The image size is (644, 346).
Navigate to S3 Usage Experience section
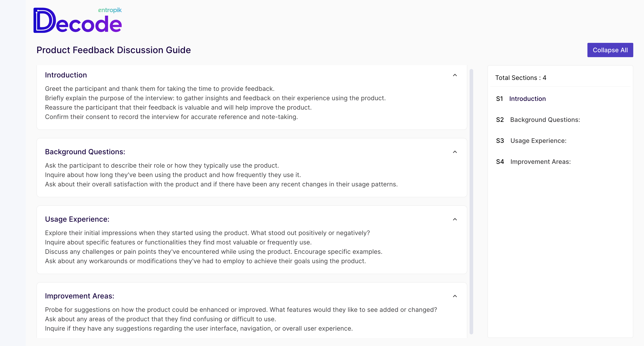point(538,141)
